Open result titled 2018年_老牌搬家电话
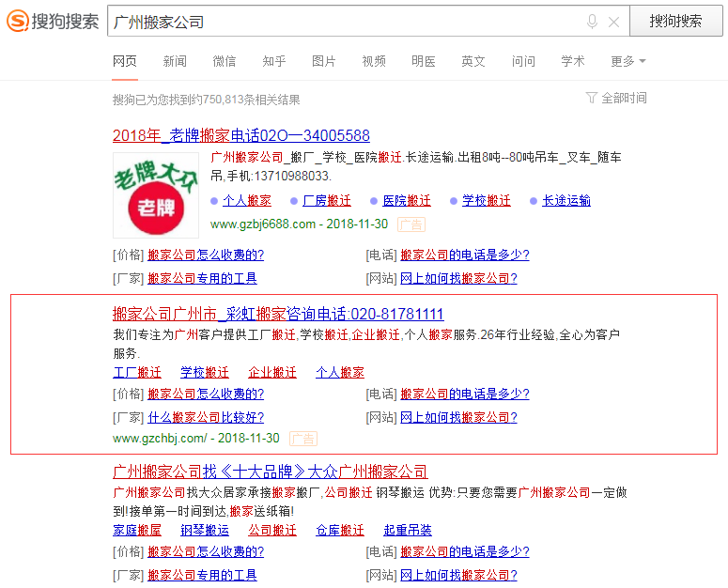 [241, 135]
